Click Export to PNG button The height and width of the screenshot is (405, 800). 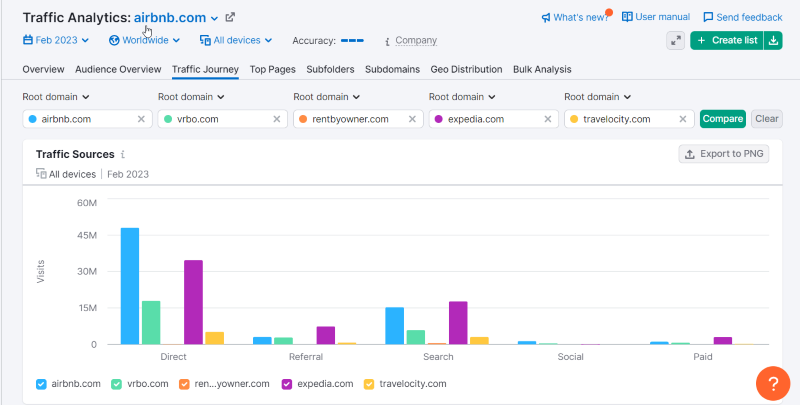[723, 154]
